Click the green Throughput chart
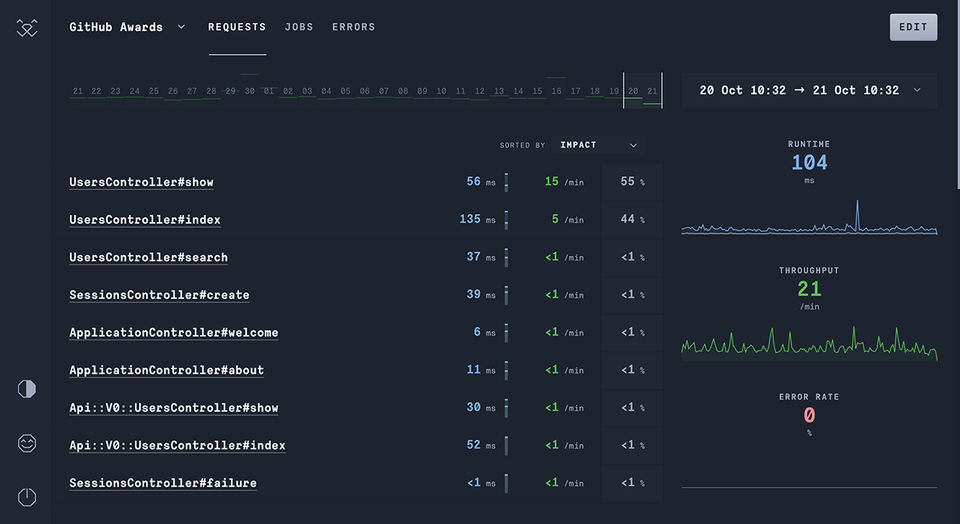The width and height of the screenshot is (960, 524). coord(809,342)
